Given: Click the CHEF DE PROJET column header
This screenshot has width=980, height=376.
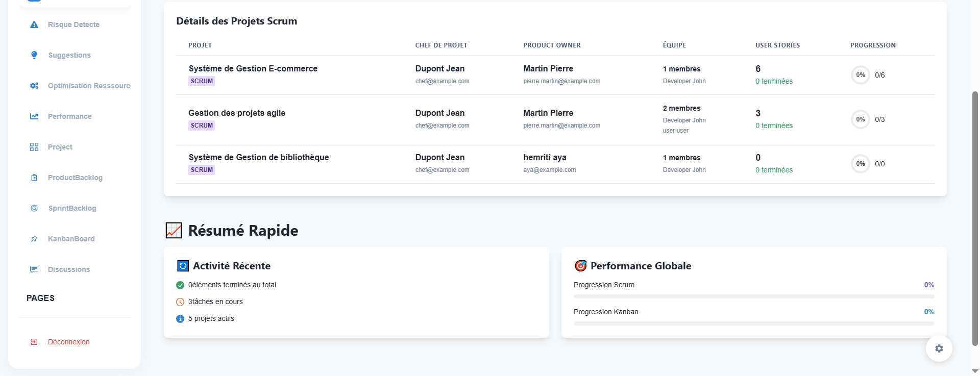Looking at the screenshot, I should (x=442, y=45).
